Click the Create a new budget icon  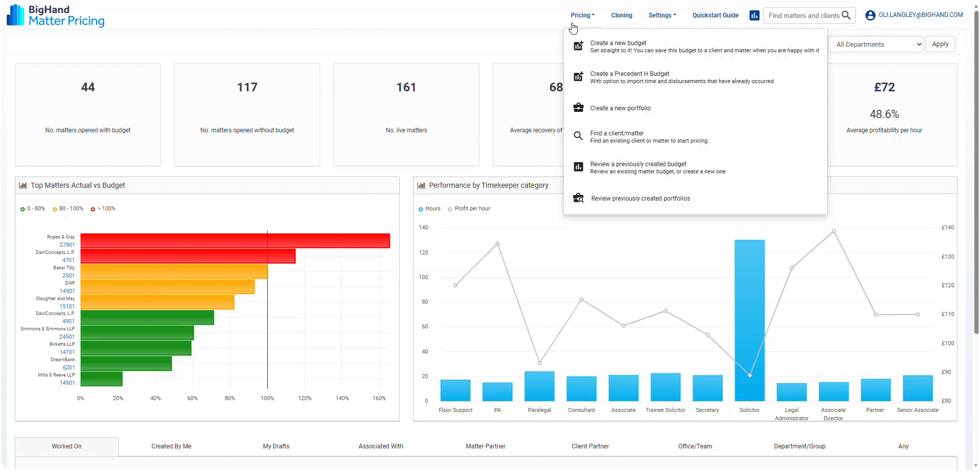[578, 46]
